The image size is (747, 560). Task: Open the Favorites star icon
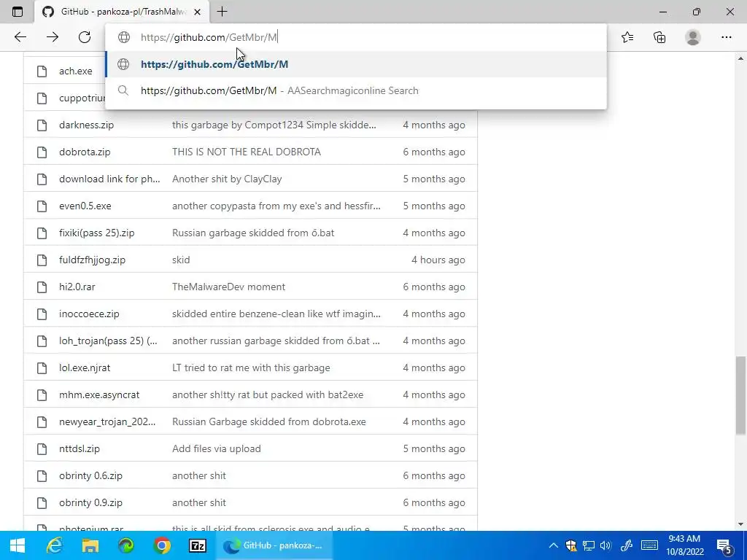tap(627, 37)
